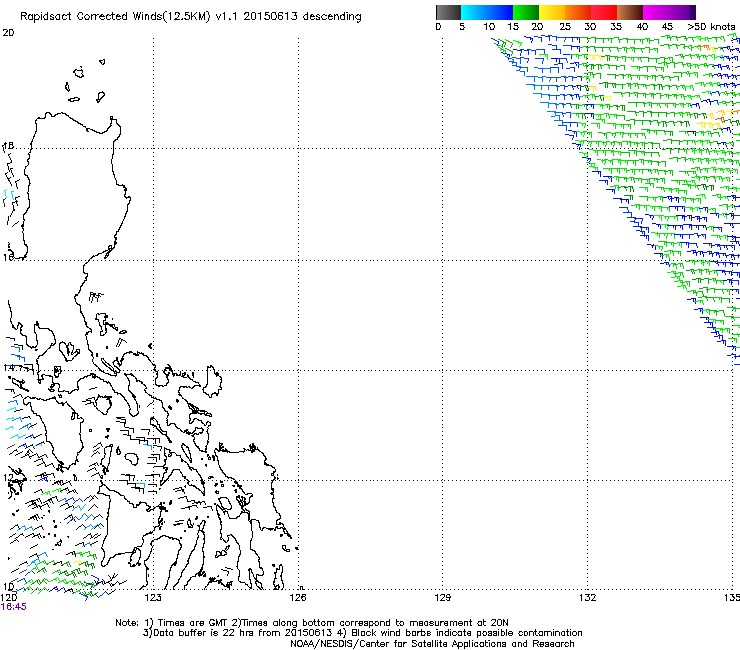Click the purple '16:45' time stamp
Image resolution: width=740 pixels, height=650 pixels.
click(x=14, y=607)
